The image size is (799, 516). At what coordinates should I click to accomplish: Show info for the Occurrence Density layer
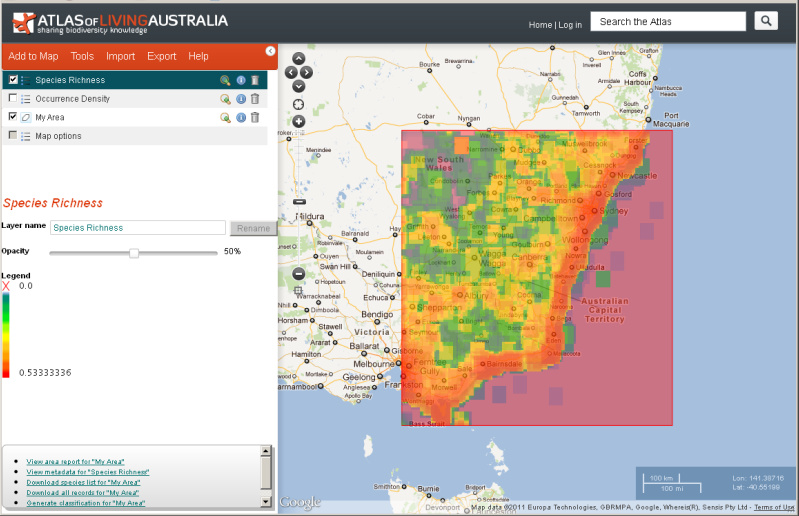241,99
